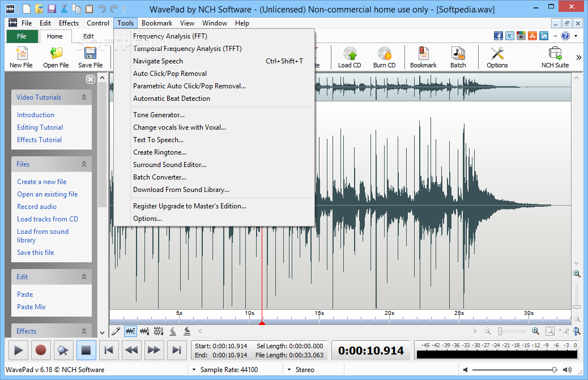Share on LinkedIn icon
The width and height of the screenshot is (588, 380).
(544, 36)
